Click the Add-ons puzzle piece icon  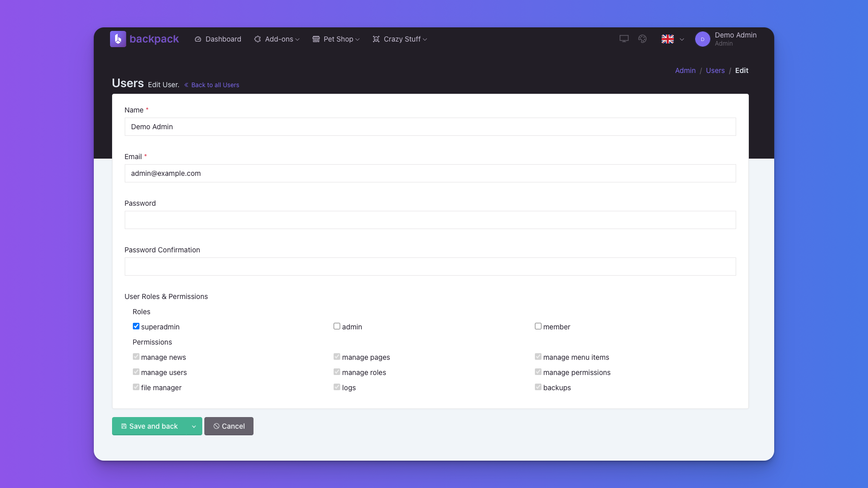(258, 39)
